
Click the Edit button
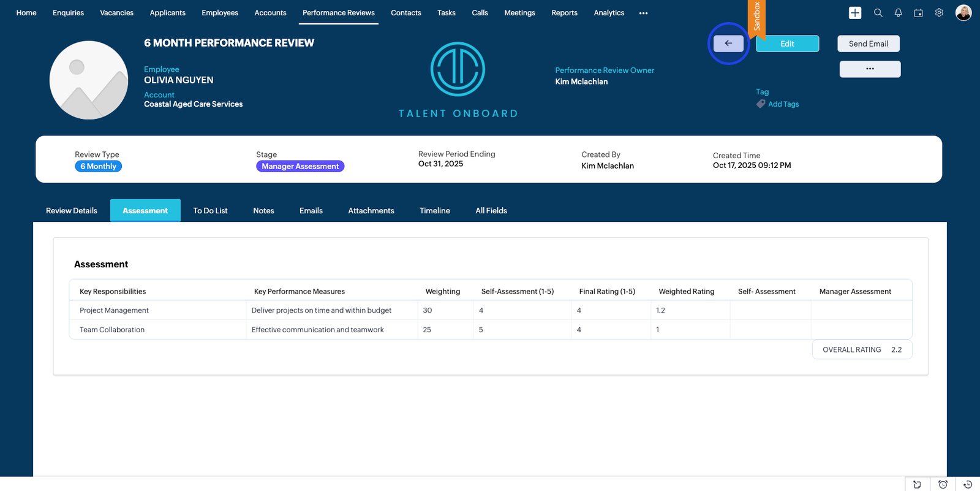(x=787, y=44)
